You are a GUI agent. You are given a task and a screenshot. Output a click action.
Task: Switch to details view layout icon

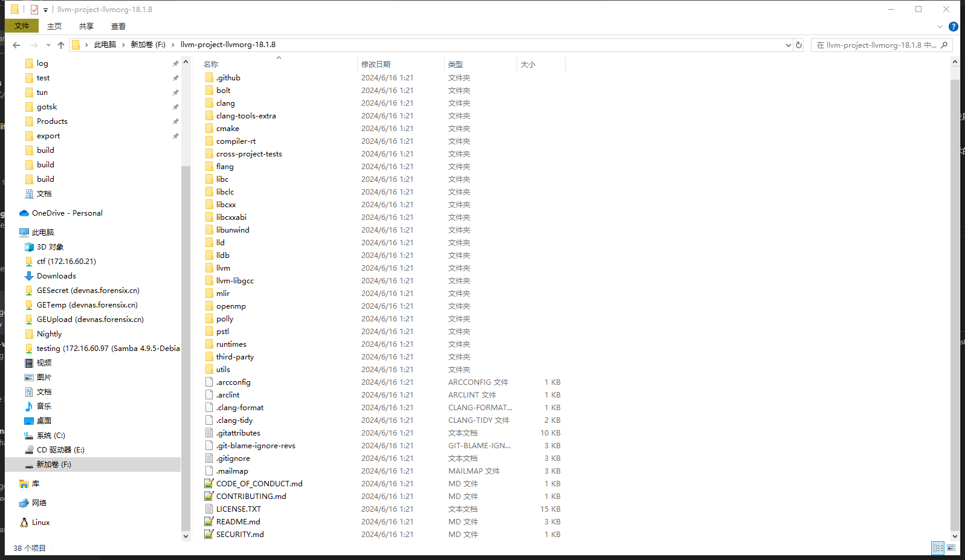pos(938,548)
